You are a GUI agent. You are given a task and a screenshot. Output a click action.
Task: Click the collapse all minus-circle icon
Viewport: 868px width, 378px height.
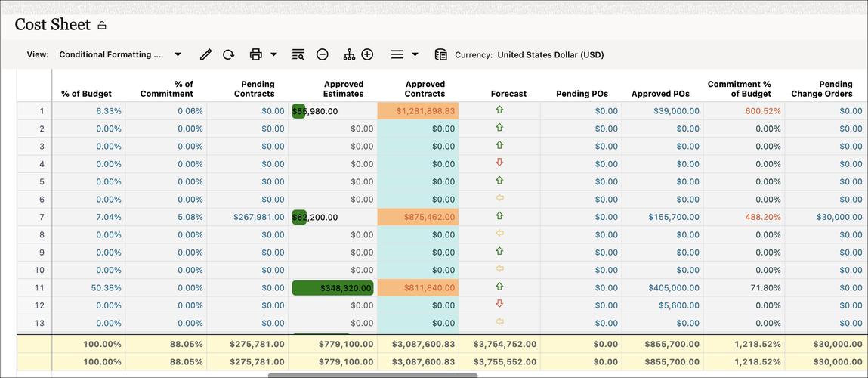[x=323, y=54]
